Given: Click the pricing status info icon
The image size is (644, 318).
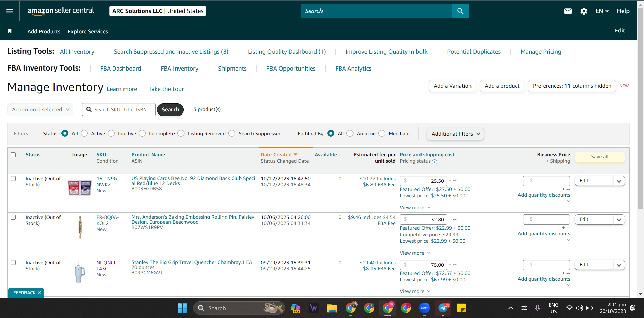Looking at the screenshot, I should [x=434, y=162].
